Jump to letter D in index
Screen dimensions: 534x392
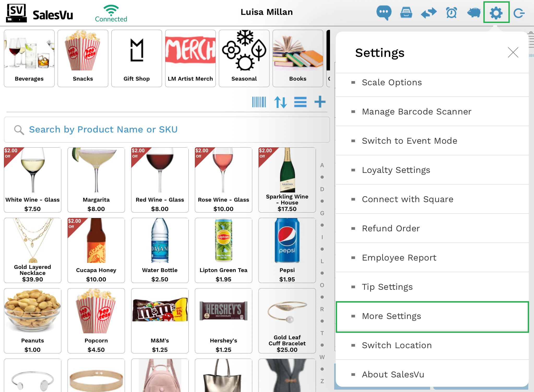pyautogui.click(x=322, y=189)
